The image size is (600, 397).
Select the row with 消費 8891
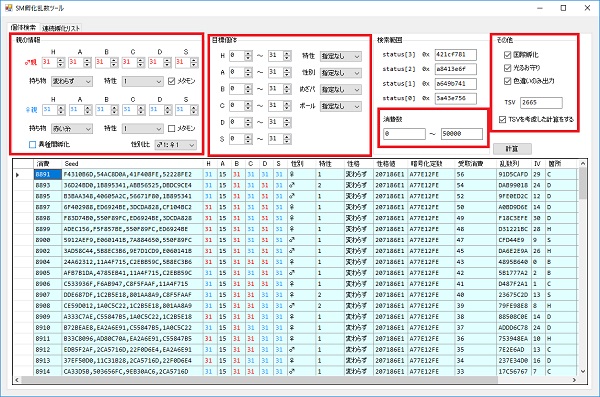[295, 175]
